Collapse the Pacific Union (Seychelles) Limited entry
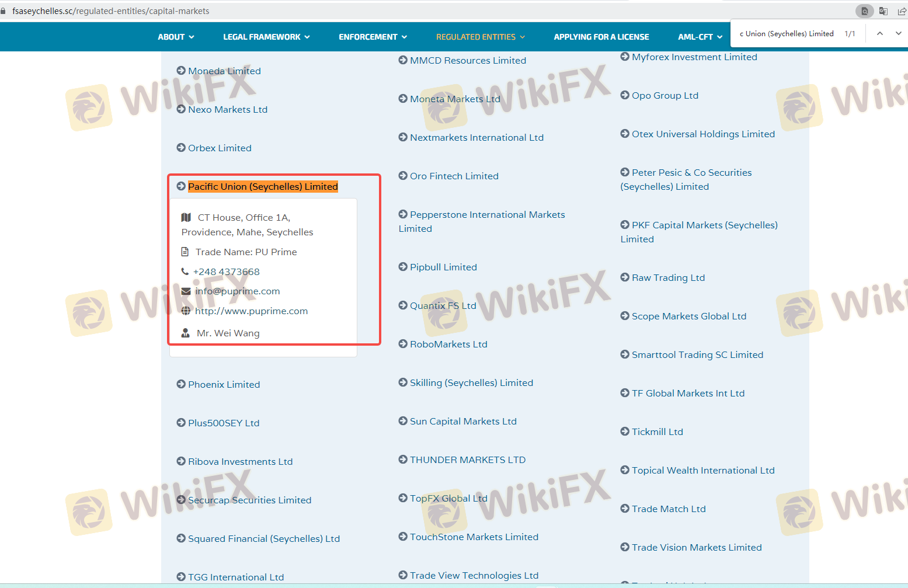 (x=263, y=187)
